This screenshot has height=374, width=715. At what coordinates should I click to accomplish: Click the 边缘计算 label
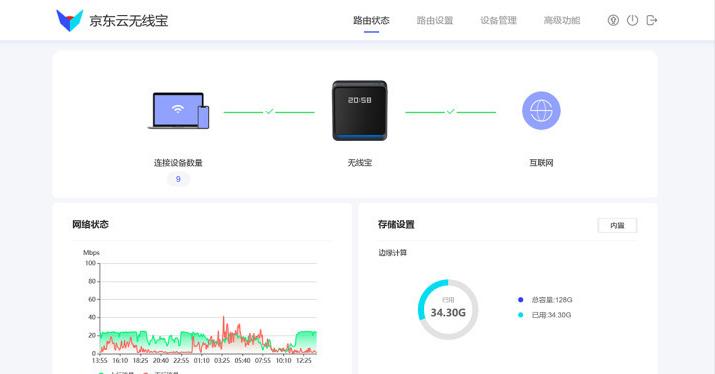click(x=392, y=253)
